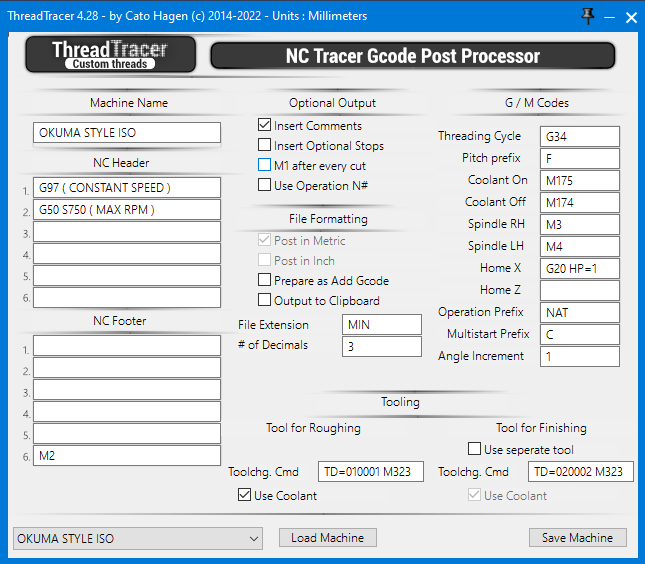Select the roughing Toolchg. Cmd field
Viewport: 645px width, 564px height.
[x=371, y=472]
